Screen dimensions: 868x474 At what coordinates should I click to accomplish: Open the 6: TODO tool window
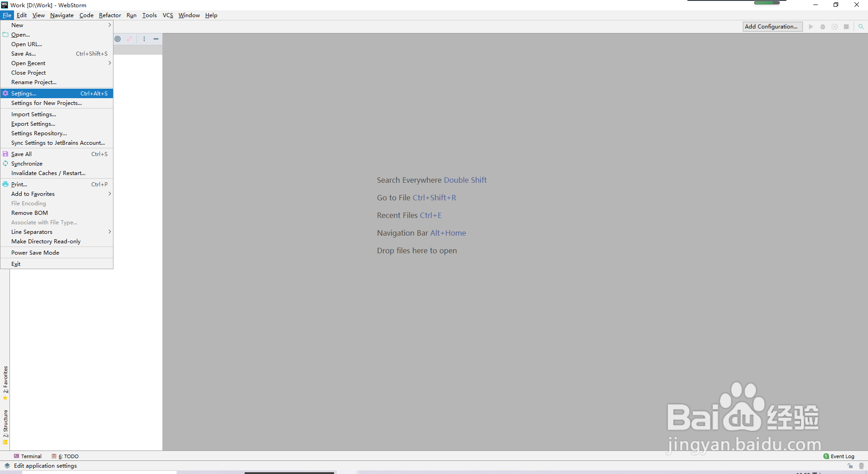pyautogui.click(x=65, y=456)
